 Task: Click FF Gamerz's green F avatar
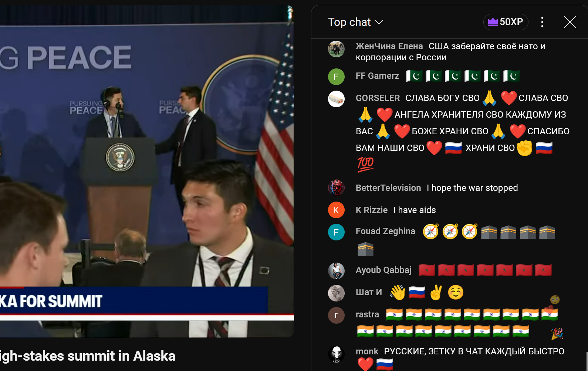point(336,77)
